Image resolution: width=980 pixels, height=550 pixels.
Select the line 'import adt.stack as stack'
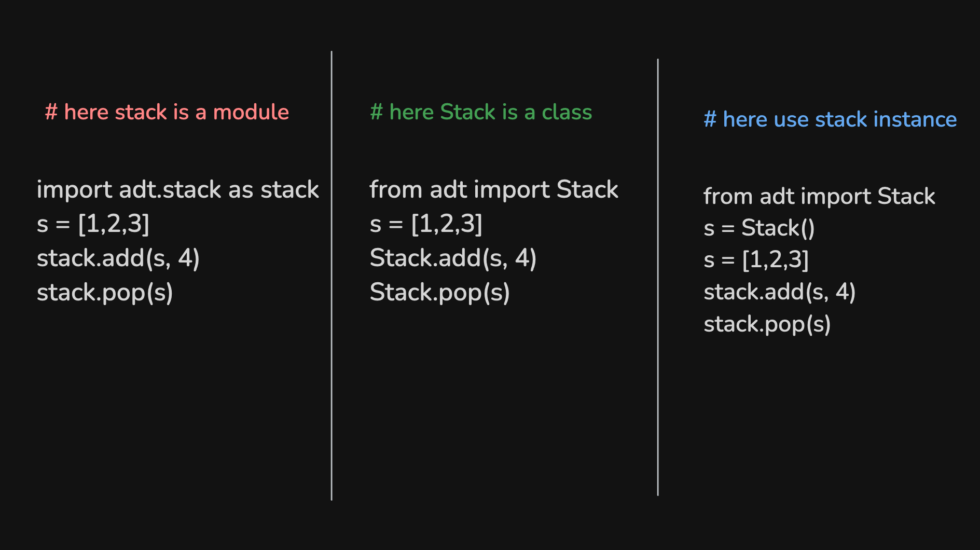(178, 190)
